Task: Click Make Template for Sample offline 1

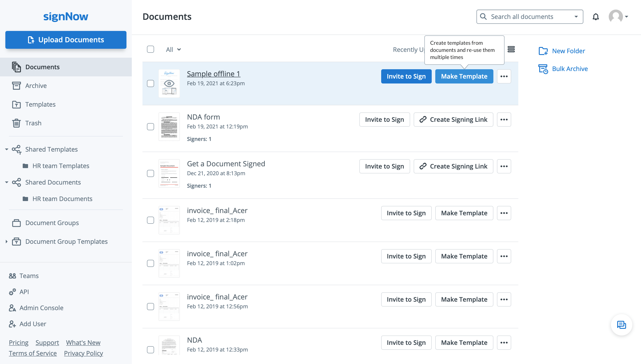Action: pyautogui.click(x=464, y=76)
